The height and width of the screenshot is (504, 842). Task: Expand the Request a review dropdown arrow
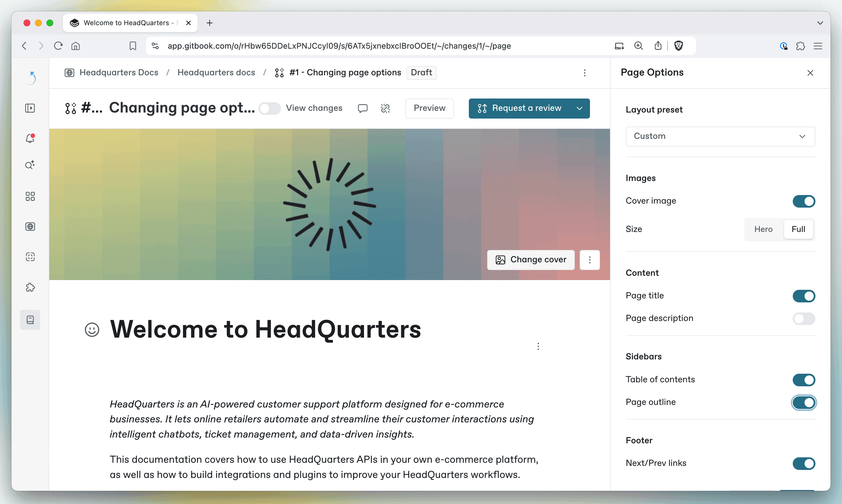point(579,108)
